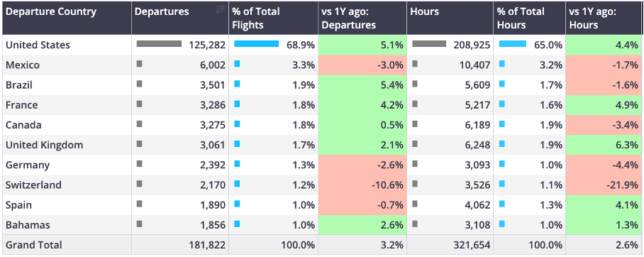Image resolution: width=644 pixels, height=257 pixels.
Task: Click Switzerland's -21.9% hours change cell
Action: (x=603, y=185)
